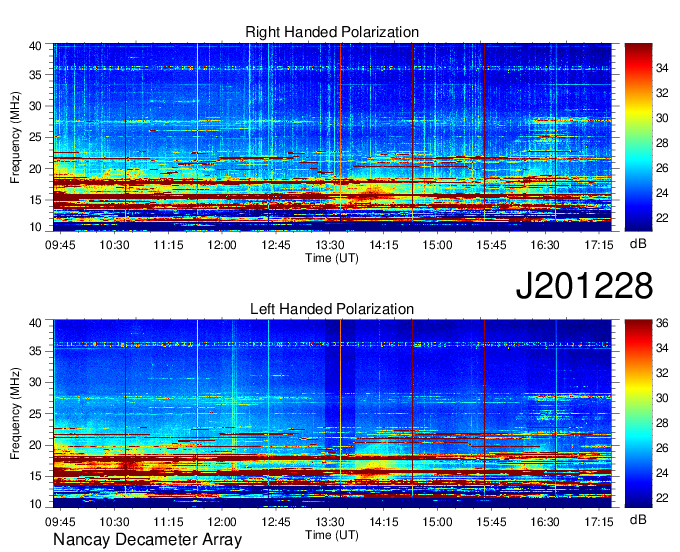Click the 30 value on the bottom color scale

pyautogui.click(x=662, y=398)
